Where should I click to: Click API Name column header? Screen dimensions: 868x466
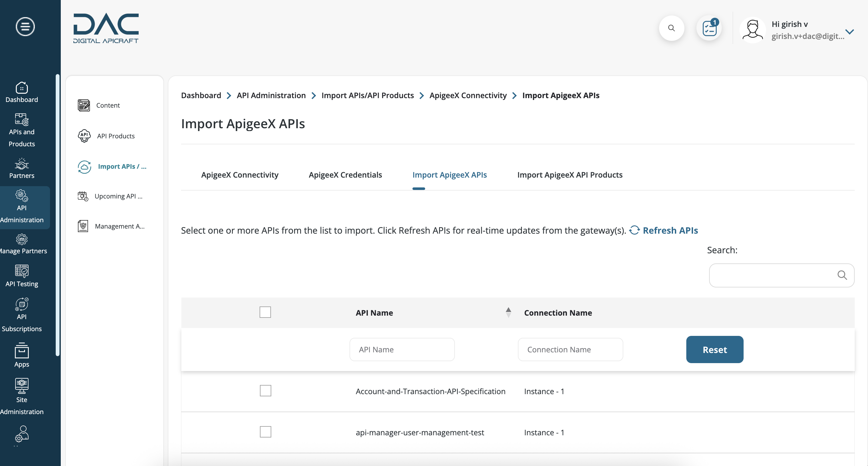(x=374, y=313)
